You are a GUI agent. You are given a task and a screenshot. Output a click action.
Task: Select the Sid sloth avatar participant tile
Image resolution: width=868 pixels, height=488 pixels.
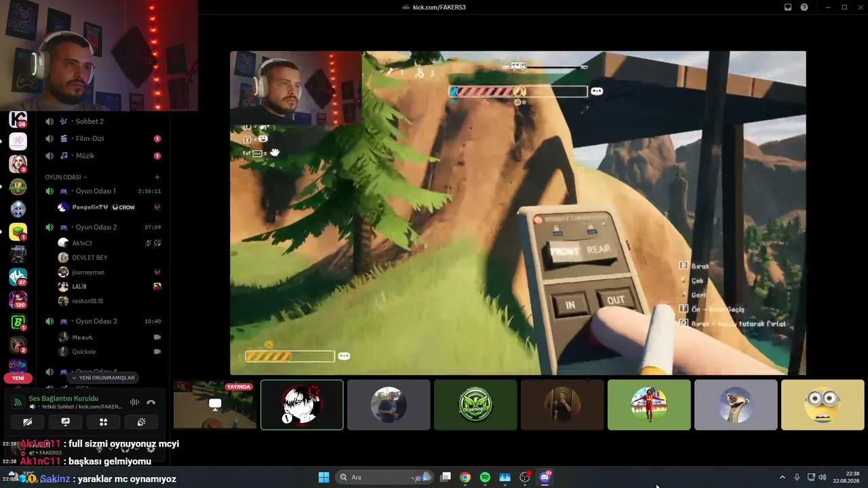[x=736, y=405]
